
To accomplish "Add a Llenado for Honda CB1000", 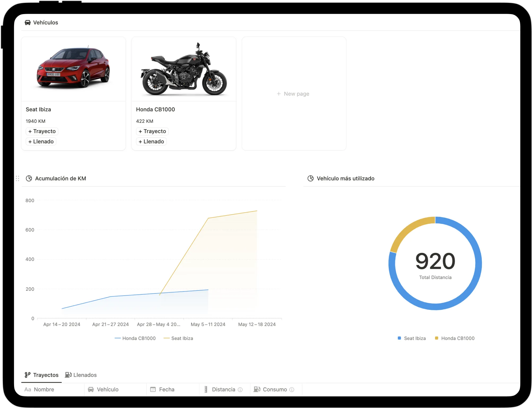I will point(151,141).
